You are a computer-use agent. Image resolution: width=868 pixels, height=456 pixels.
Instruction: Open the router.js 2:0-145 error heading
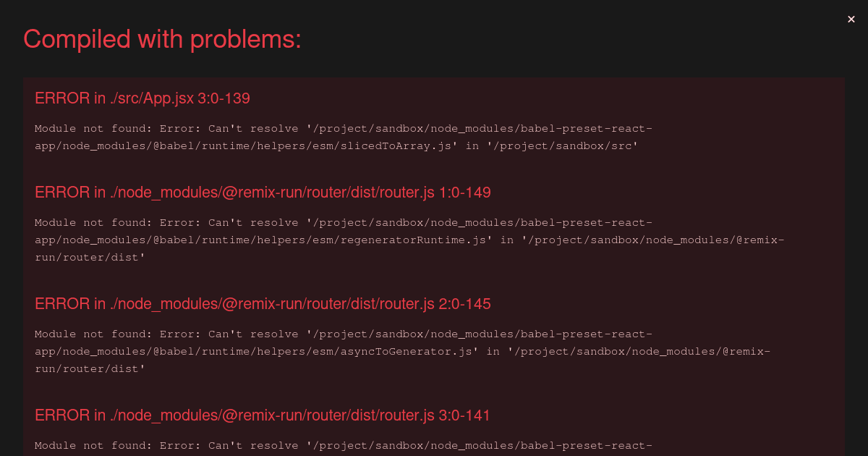[263, 304]
